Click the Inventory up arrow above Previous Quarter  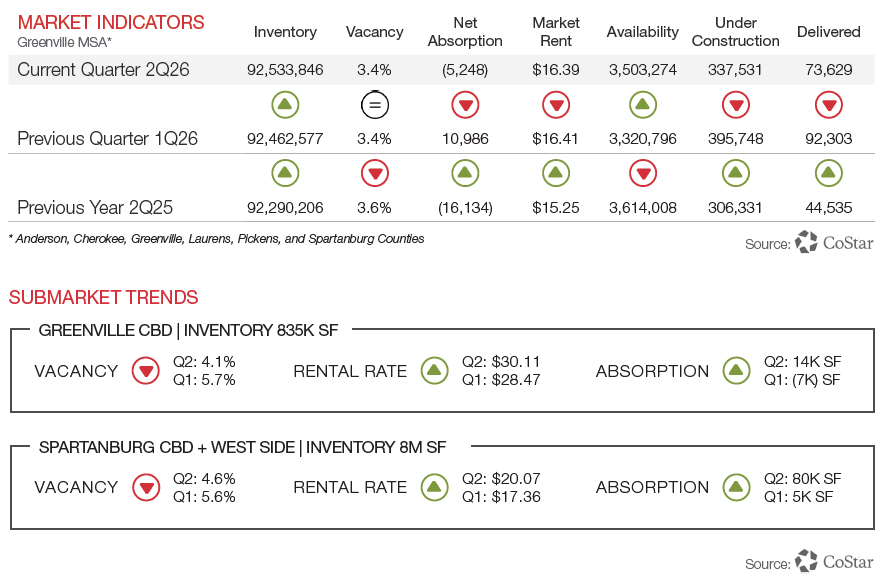pyautogui.click(x=285, y=104)
